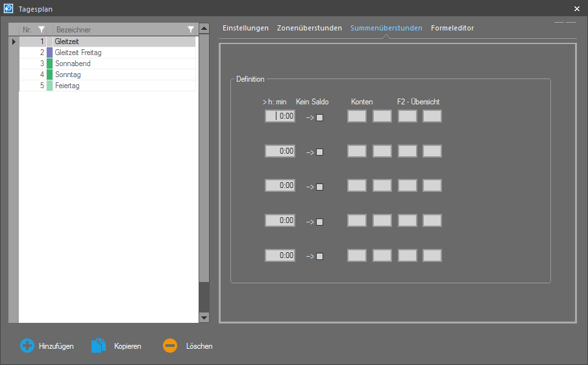The image size is (588, 365).
Task: Click the blue plus Hinzufügen icon
Action: 27,346
